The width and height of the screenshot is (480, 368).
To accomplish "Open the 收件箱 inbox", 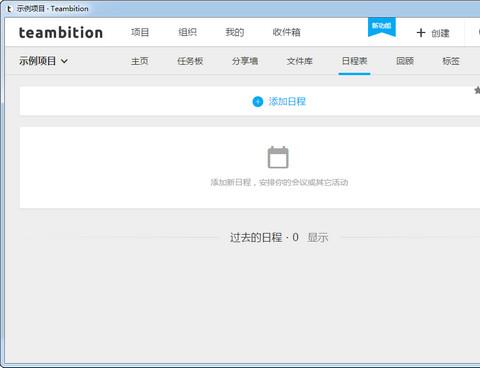I will 286,32.
